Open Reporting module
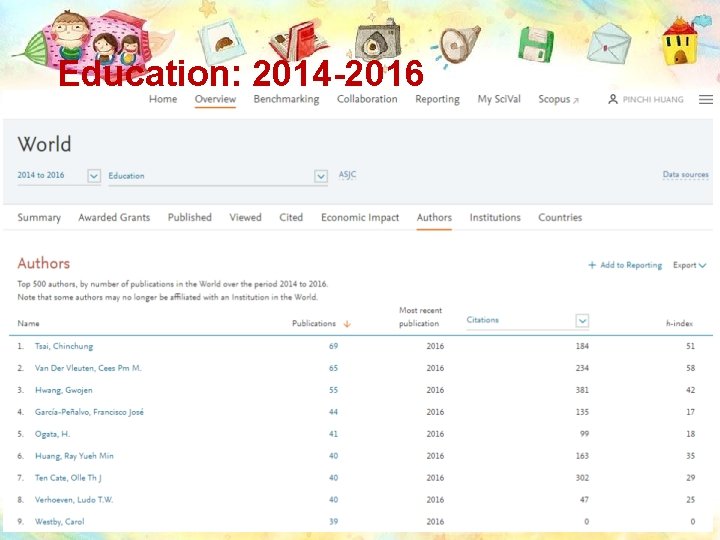 [438, 99]
